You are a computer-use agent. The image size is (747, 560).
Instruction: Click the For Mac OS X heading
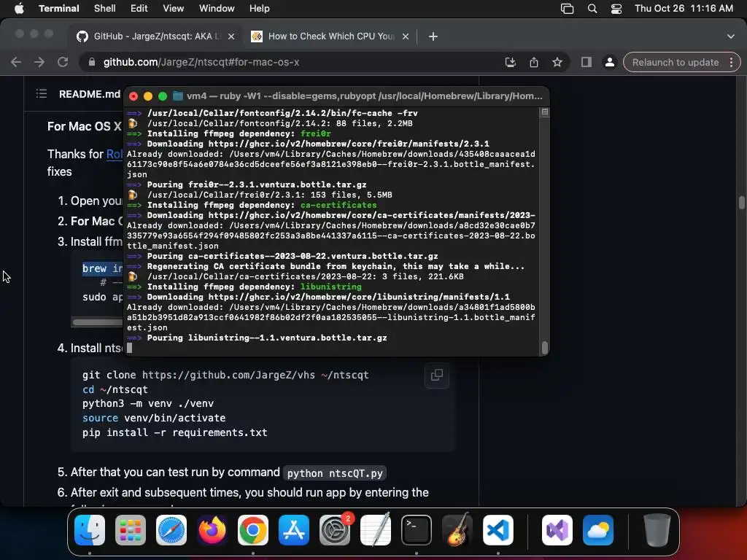[85, 127]
